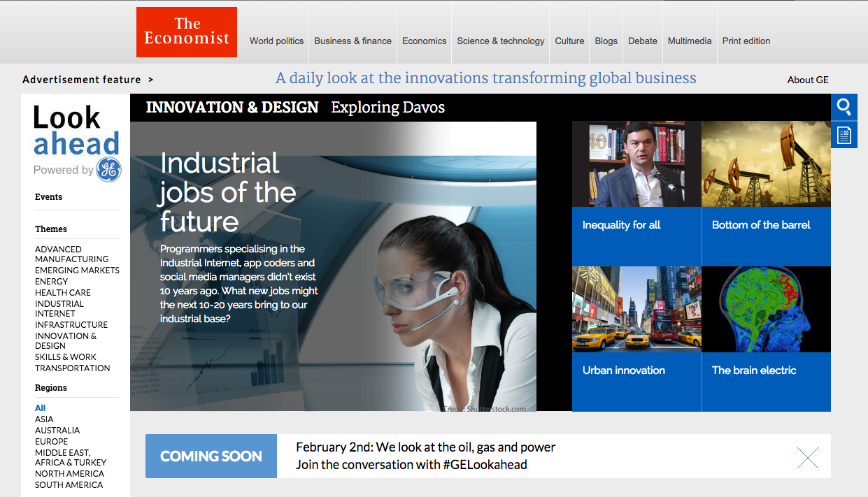Open the Blogs menu
868x497 pixels.
click(x=606, y=41)
